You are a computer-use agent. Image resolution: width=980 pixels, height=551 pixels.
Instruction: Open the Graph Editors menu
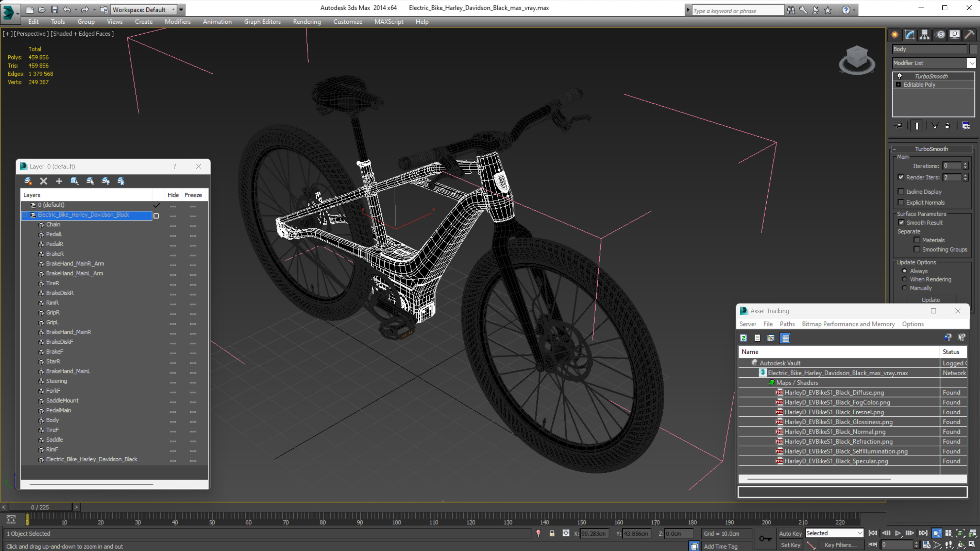coord(262,22)
